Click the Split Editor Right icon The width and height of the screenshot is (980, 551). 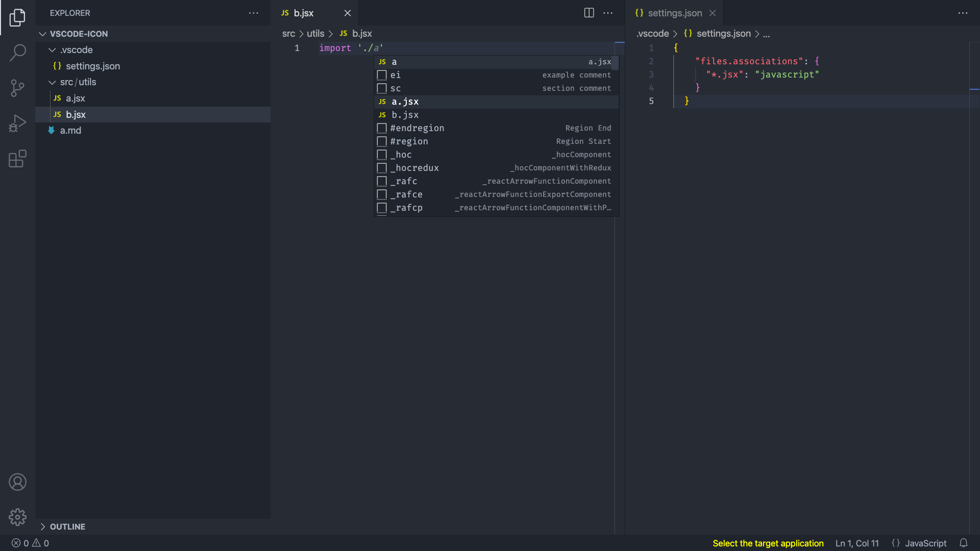tap(589, 13)
